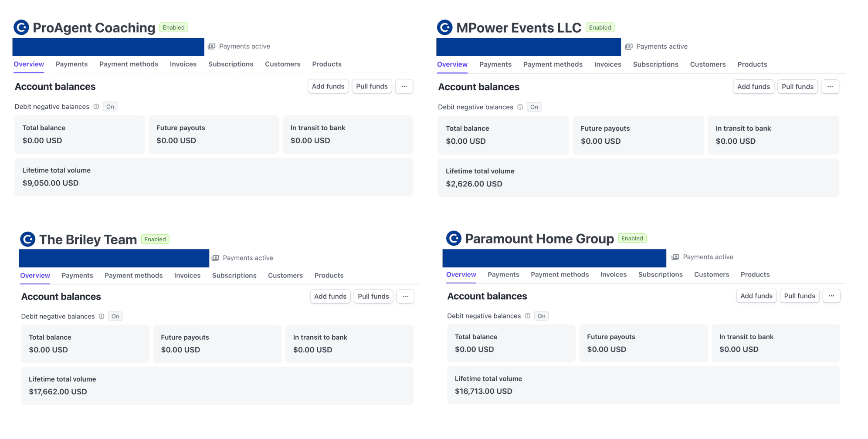Toggle ProAgent Coaching debit negative balances On badge
Screen dimensions: 868x439
pos(110,107)
